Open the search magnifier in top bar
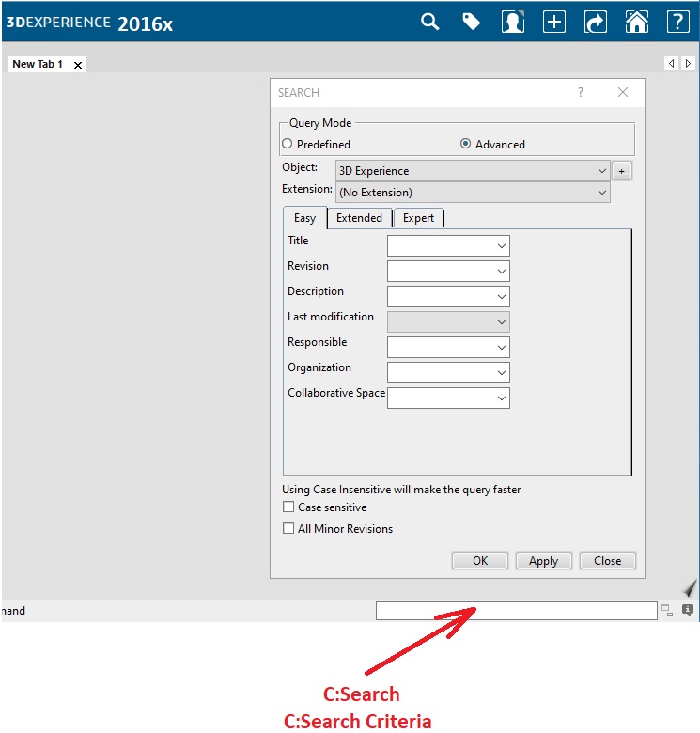 tap(430, 22)
